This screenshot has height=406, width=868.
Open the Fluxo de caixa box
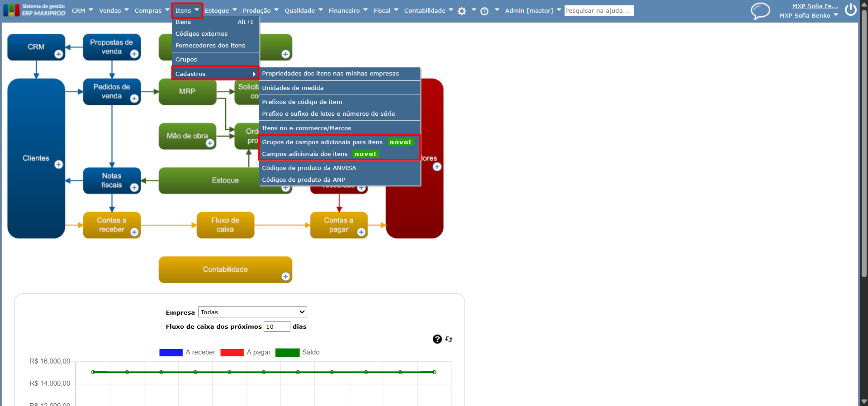pos(225,225)
